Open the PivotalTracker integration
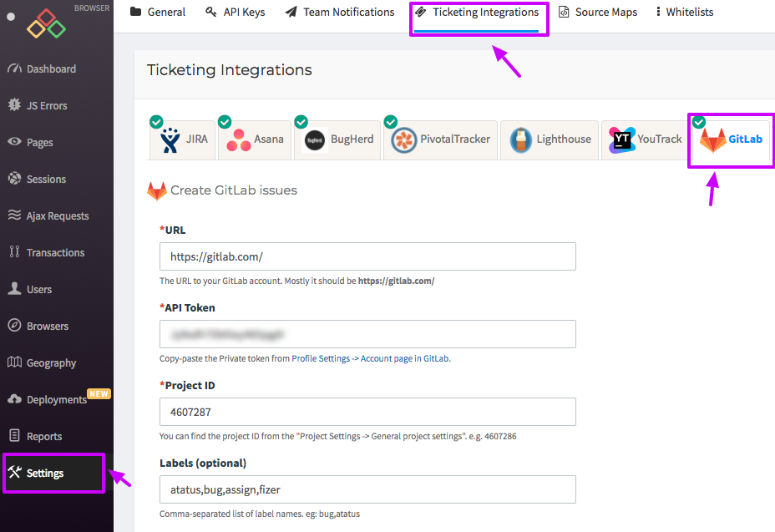This screenshot has width=775, height=532. point(440,139)
